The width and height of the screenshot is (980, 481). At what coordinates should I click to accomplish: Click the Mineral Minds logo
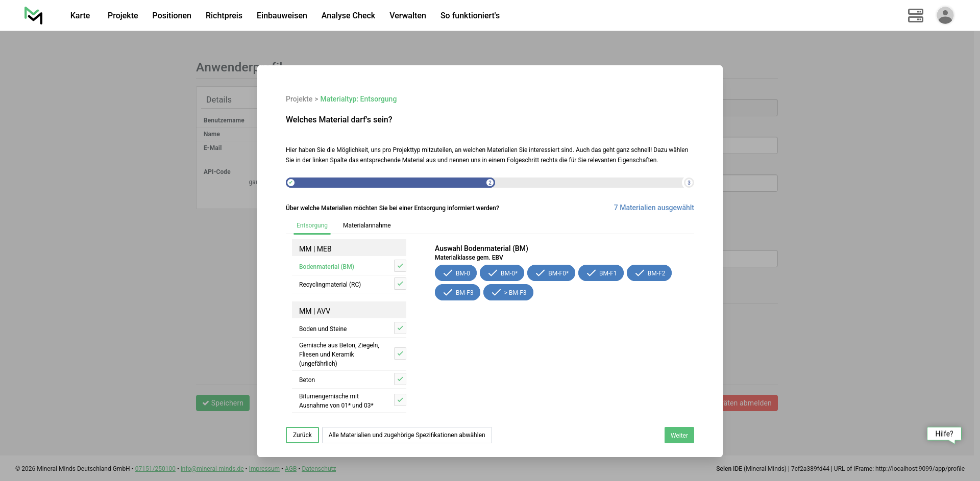(34, 15)
